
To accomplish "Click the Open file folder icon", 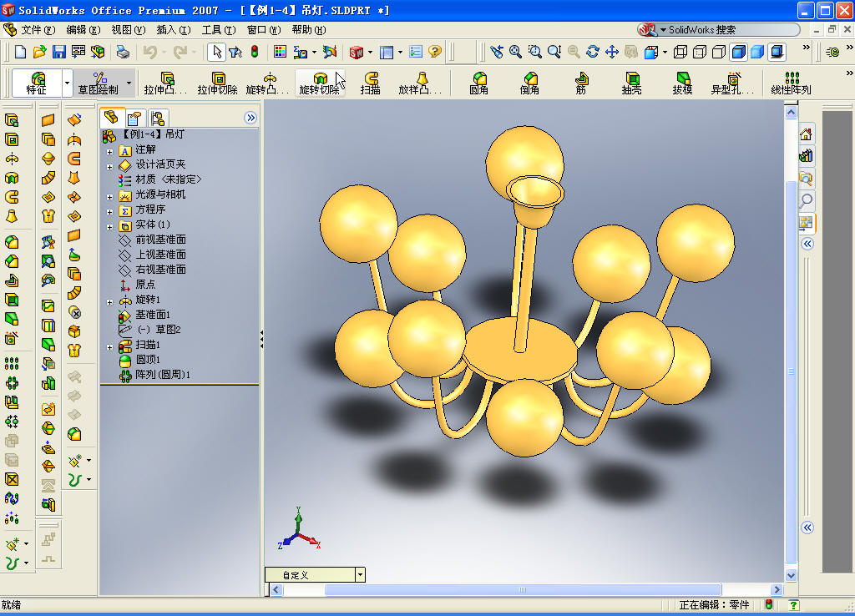I will pyautogui.click(x=39, y=52).
